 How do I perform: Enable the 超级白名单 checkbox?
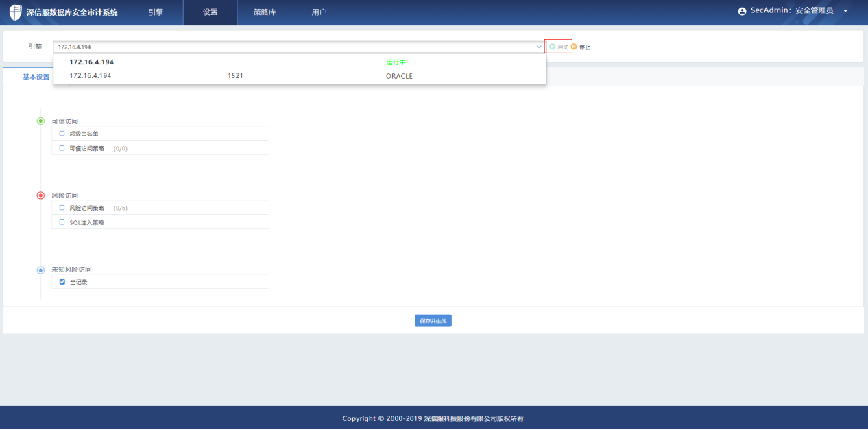[x=62, y=134]
